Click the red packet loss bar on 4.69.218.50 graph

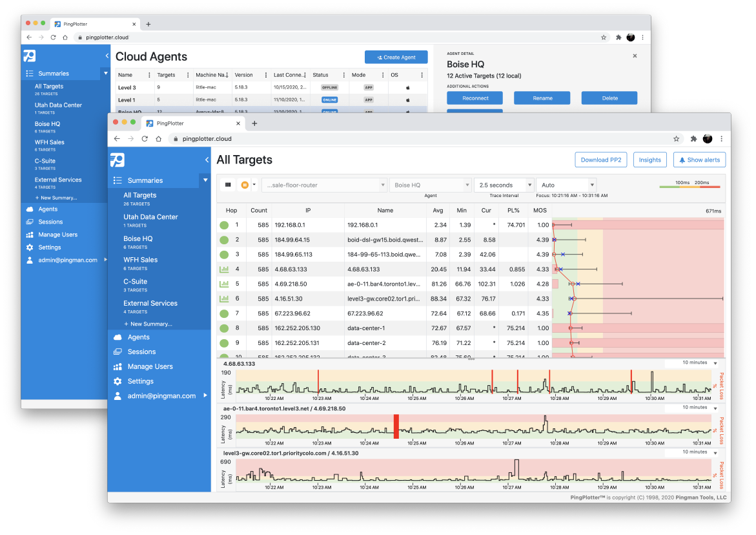pyautogui.click(x=396, y=426)
